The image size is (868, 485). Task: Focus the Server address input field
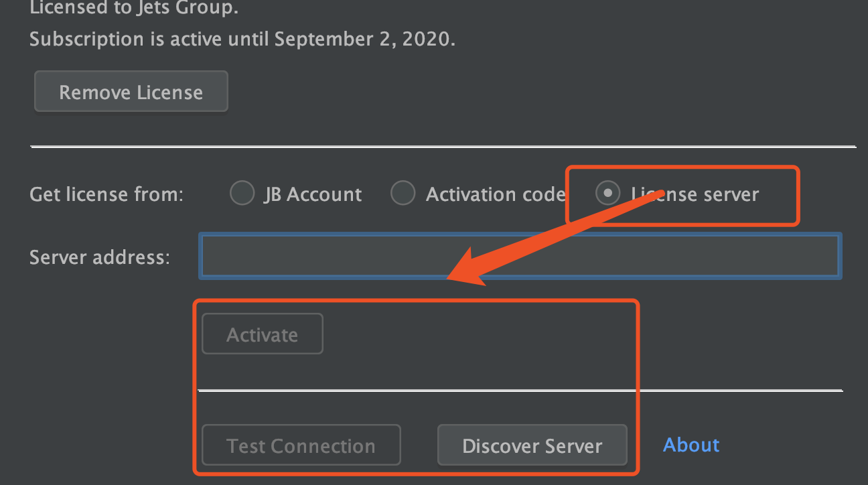coord(520,255)
